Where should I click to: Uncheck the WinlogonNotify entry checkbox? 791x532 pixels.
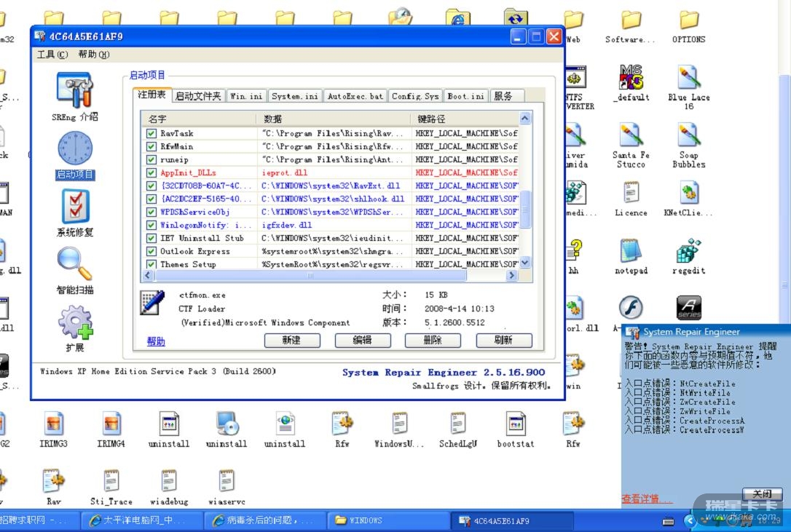point(151,225)
